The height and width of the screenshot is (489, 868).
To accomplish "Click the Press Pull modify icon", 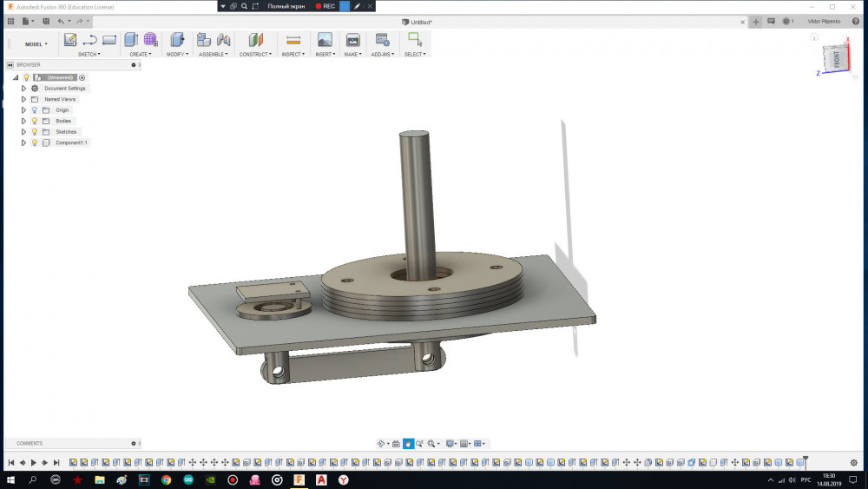I will [x=177, y=40].
